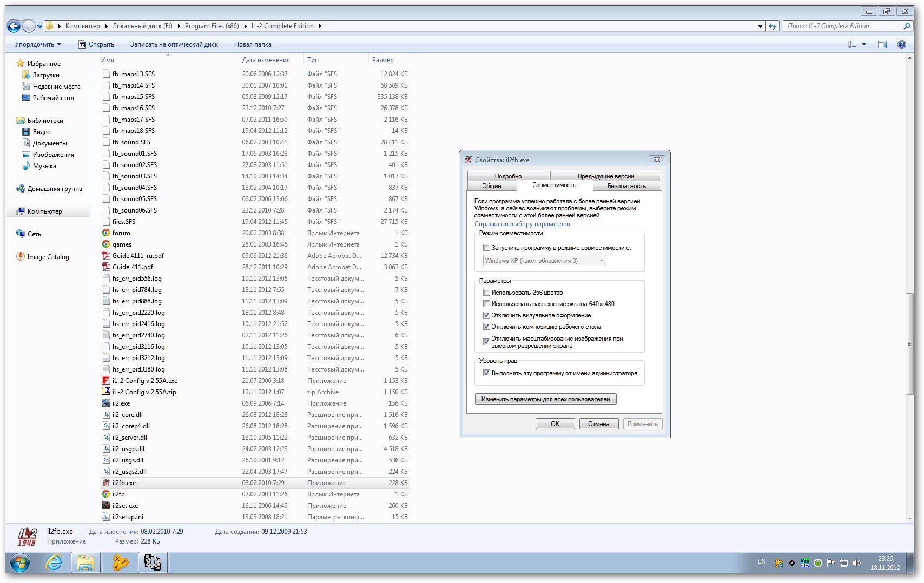Open the Windows XP compatibility mode dropdown

tap(544, 261)
